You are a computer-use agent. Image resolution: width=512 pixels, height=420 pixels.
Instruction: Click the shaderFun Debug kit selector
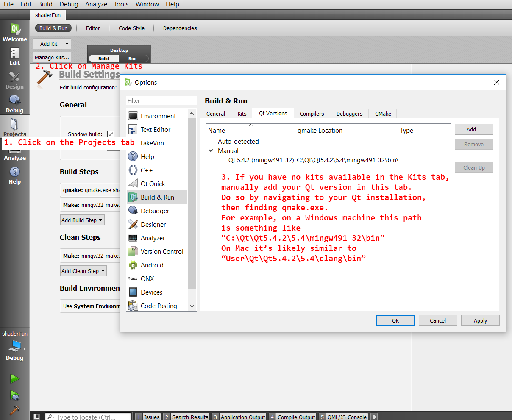(15, 346)
